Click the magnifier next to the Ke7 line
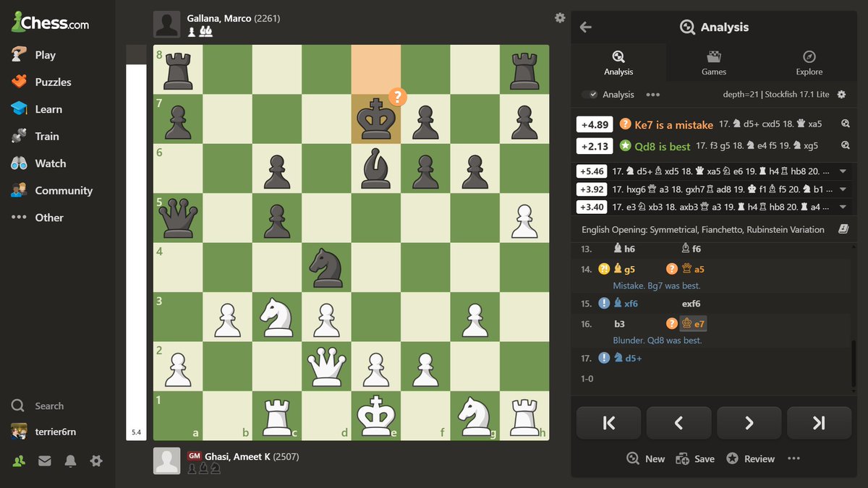This screenshot has width=868, height=488. click(846, 124)
